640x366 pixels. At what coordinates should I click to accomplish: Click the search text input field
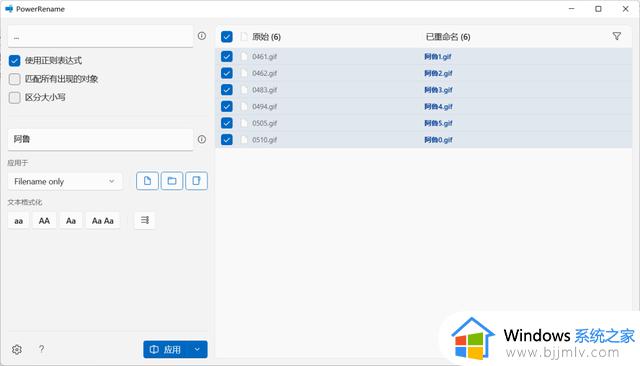point(100,37)
